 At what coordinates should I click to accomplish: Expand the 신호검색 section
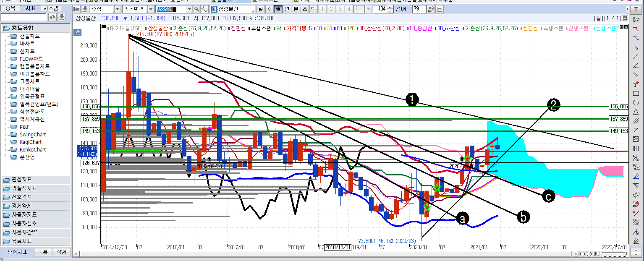tap(35, 197)
